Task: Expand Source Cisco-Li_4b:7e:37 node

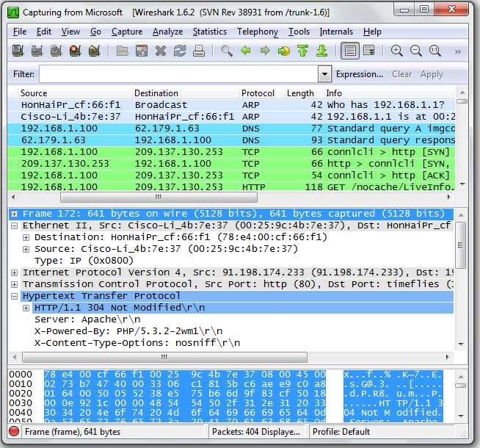Action: click(26, 249)
